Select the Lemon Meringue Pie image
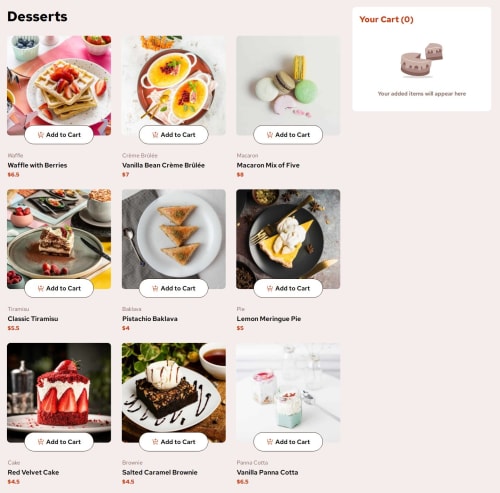 pos(288,239)
